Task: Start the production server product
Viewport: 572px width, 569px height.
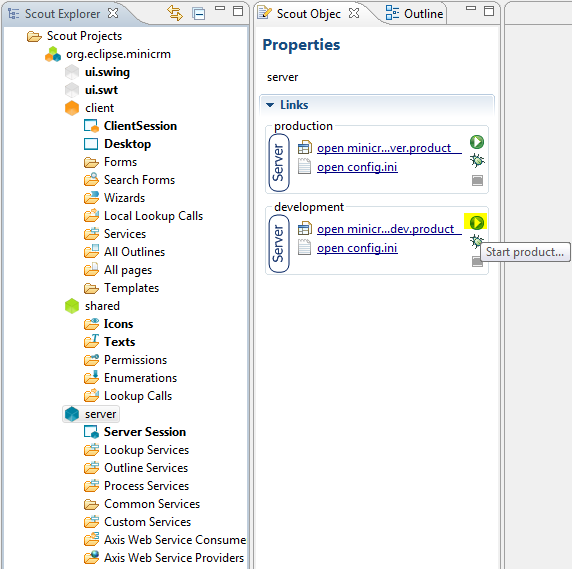Action: coord(476,142)
